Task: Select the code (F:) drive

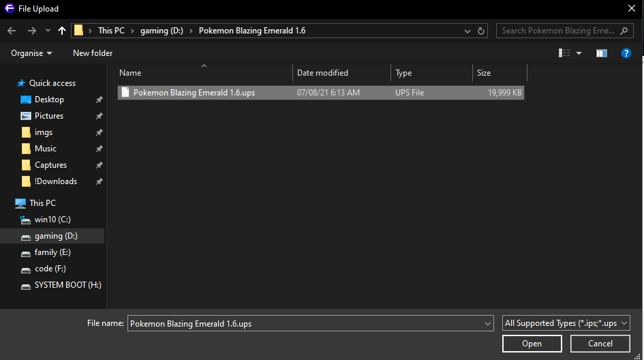Action: 50,269
